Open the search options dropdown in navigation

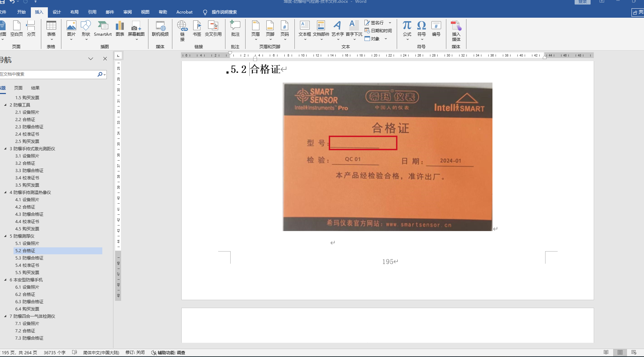[104, 74]
